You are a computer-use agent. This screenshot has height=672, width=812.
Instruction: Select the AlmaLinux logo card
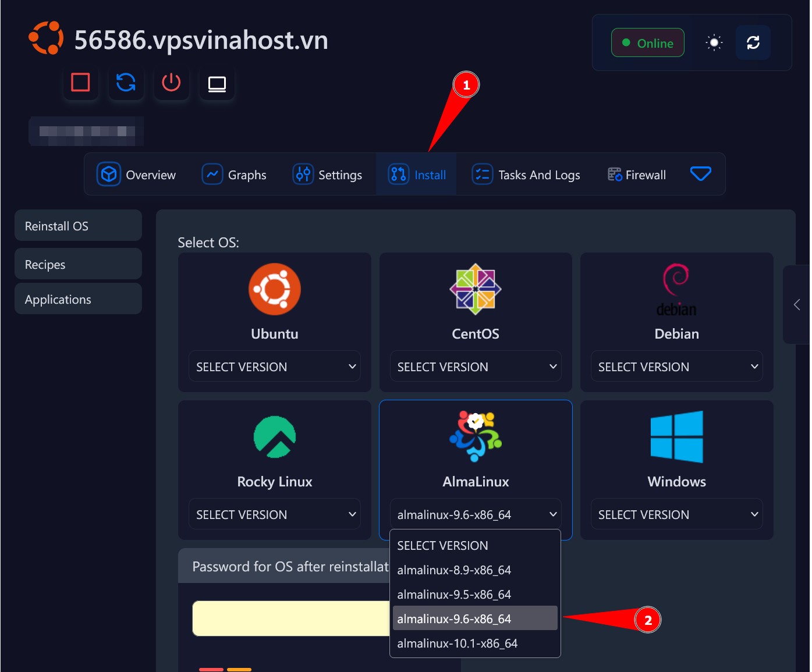point(475,436)
